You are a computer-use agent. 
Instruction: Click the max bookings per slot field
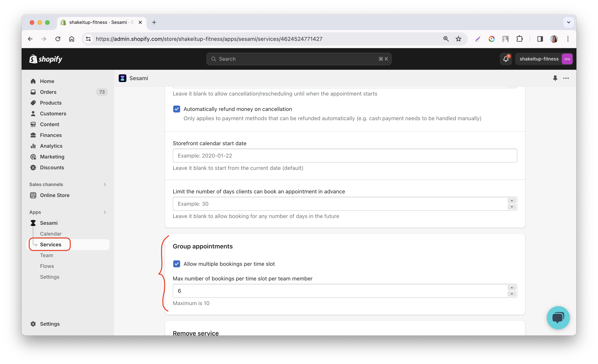pos(345,291)
